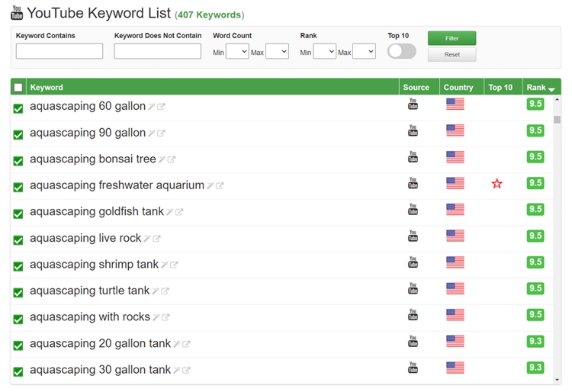Uncheck the 'aquascaping goldfish tank' checkbox
572x392 pixels.
[x=18, y=214]
